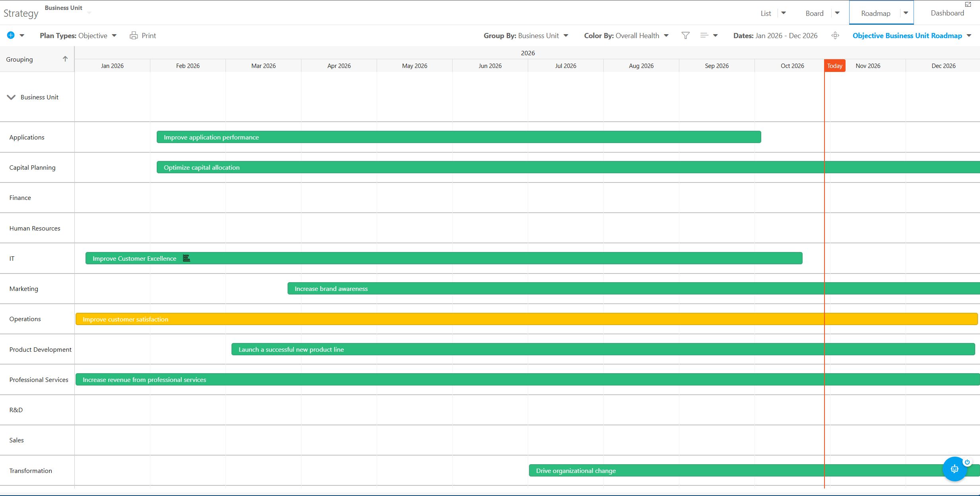
Task: Click Launch a successful new product line bar
Action: coord(603,349)
